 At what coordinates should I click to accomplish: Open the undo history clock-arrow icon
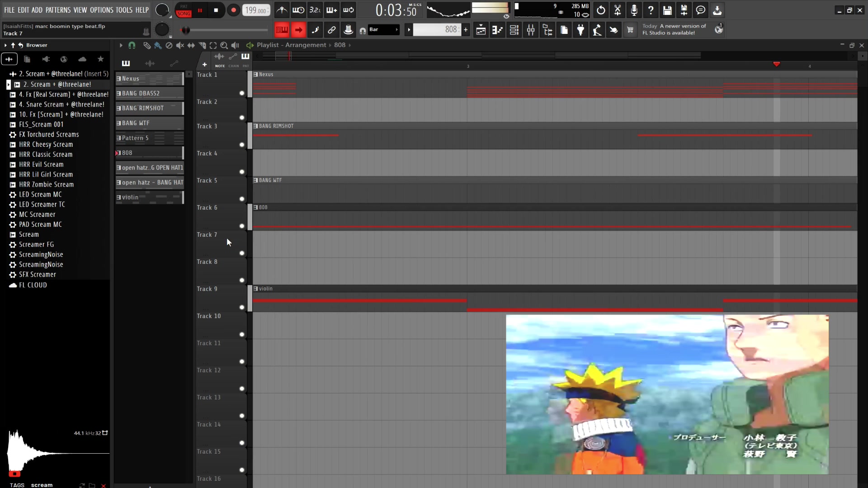pyautogui.click(x=601, y=10)
